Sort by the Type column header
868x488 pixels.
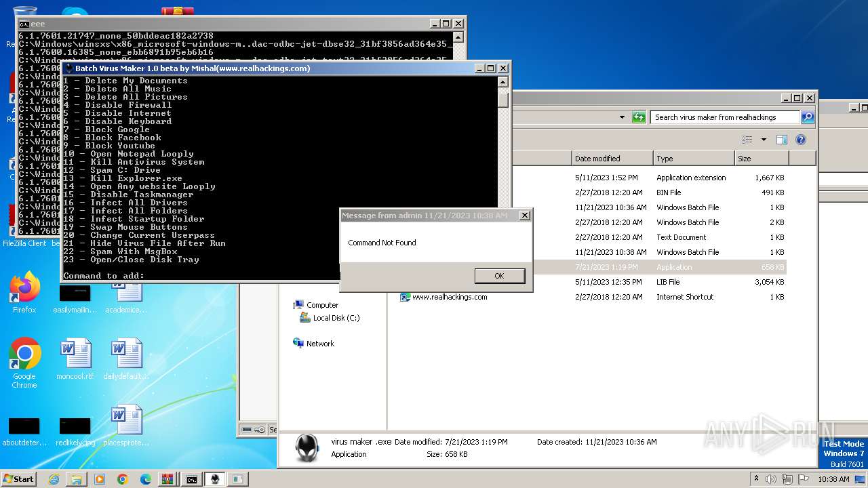pyautogui.click(x=694, y=159)
